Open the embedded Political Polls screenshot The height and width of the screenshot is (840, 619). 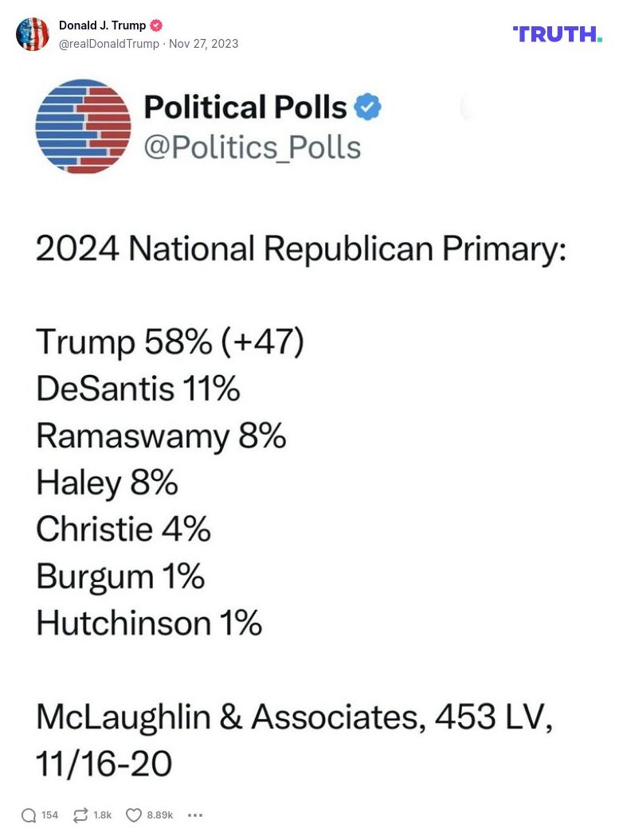[309, 430]
